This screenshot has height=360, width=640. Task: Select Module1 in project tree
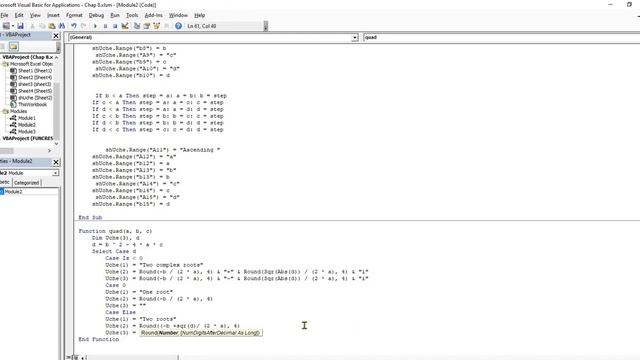point(27,118)
